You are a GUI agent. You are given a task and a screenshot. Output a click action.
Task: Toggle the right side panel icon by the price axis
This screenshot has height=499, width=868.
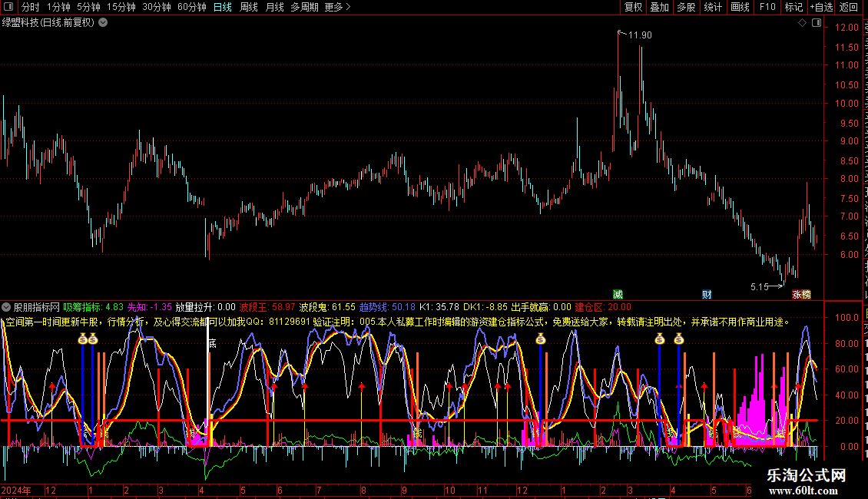tap(817, 23)
